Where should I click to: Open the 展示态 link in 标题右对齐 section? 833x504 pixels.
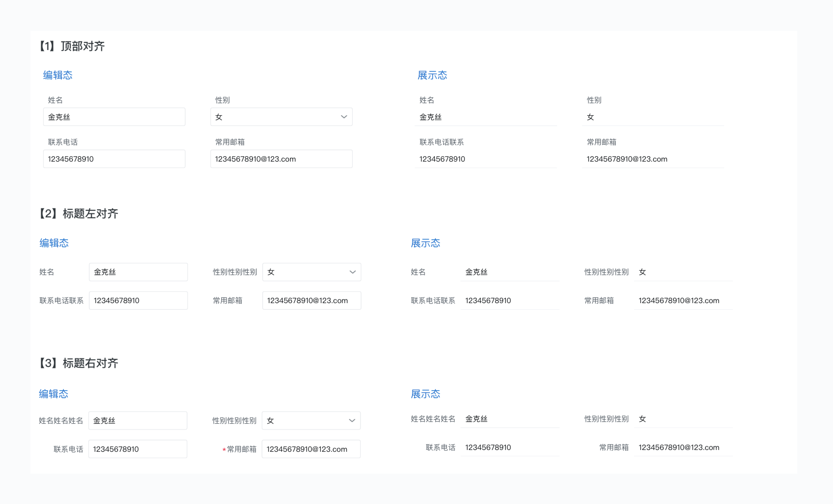[425, 394]
